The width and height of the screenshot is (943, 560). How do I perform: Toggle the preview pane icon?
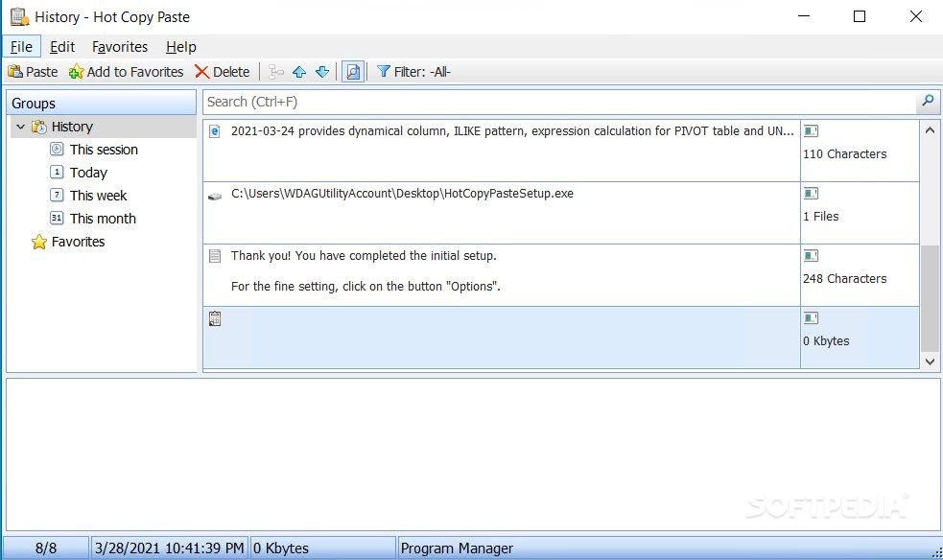pyautogui.click(x=353, y=71)
